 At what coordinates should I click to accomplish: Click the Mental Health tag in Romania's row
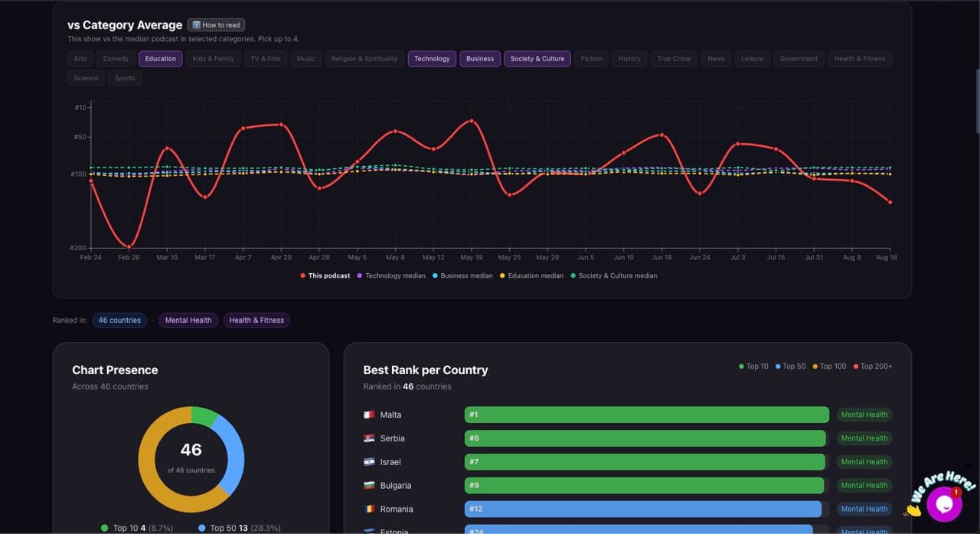click(x=864, y=509)
